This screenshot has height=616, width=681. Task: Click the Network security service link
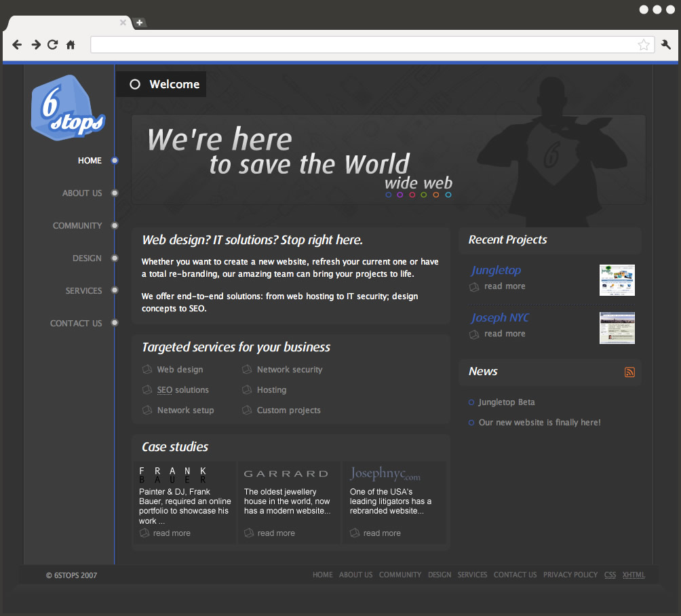290,370
